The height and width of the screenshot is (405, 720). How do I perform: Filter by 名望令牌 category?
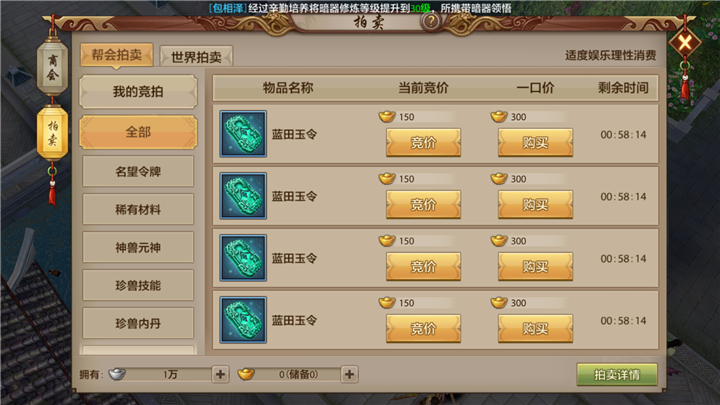[138, 171]
